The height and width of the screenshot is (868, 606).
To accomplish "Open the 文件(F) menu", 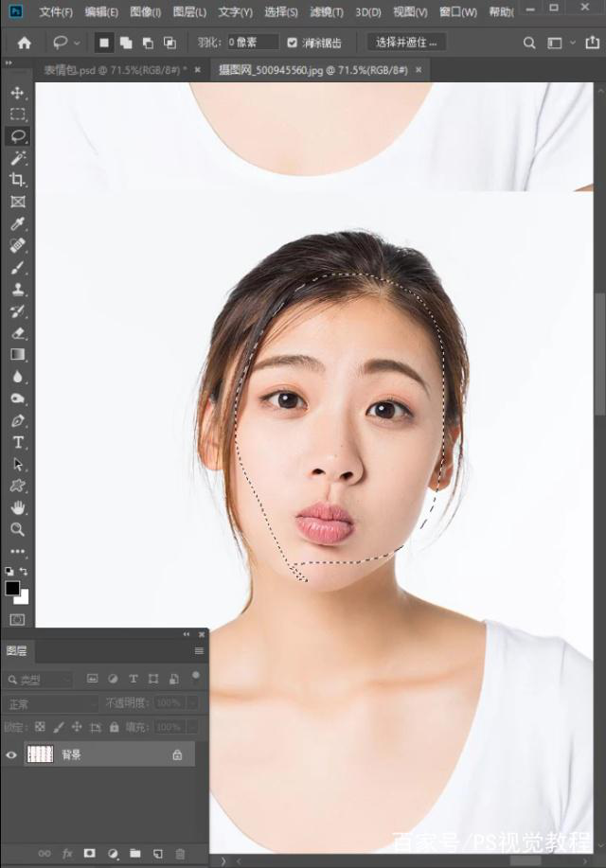I will click(56, 11).
